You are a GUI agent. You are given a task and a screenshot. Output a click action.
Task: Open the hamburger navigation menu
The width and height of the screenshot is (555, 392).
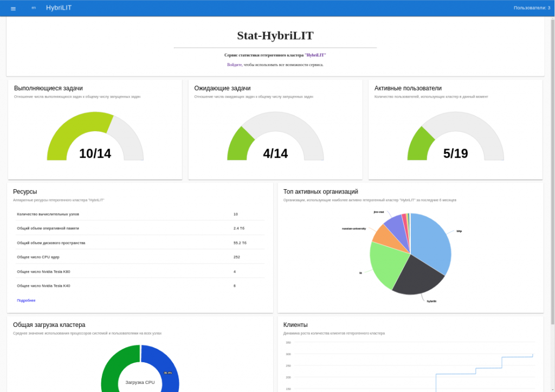tap(13, 9)
